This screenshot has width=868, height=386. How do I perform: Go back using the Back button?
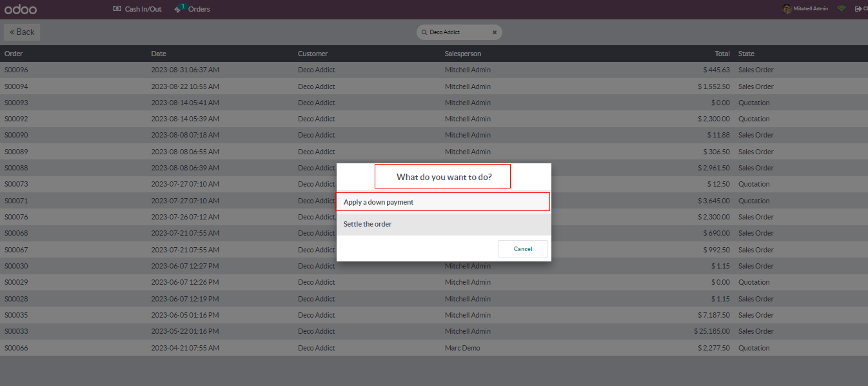22,32
